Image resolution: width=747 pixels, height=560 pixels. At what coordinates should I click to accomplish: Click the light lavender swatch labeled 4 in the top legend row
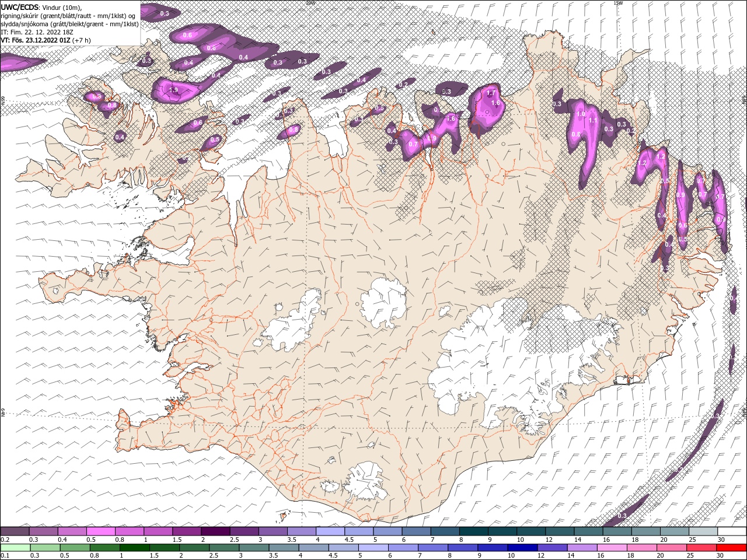(330, 531)
